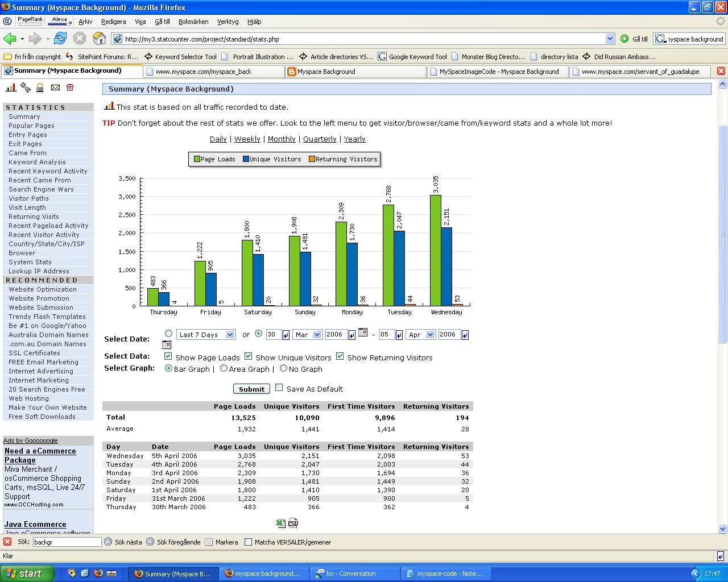Select the No Graph radio option

point(283,368)
